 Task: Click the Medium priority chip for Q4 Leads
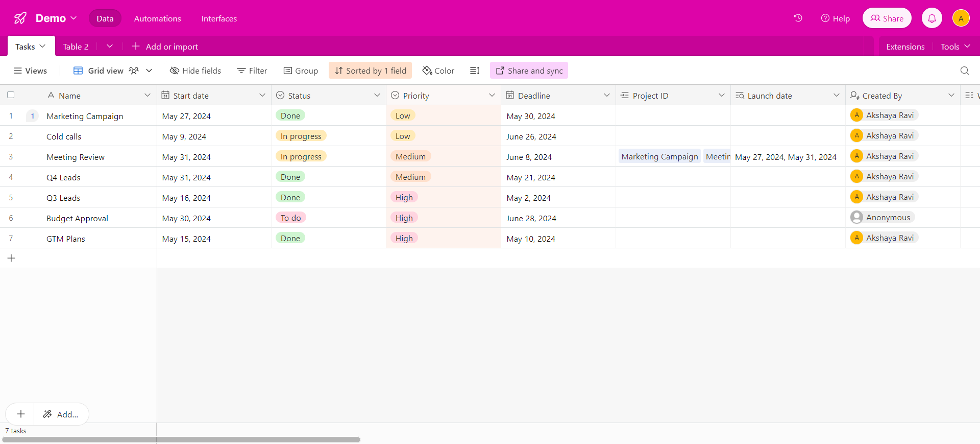(x=410, y=177)
